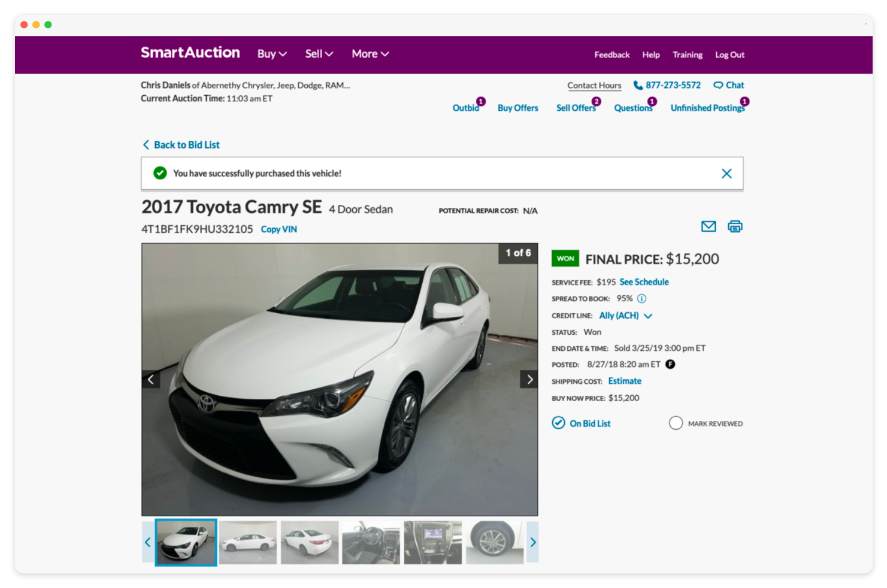Select the wheel close-up thumbnail
Viewport: 887px width, 588px height.
(x=495, y=542)
